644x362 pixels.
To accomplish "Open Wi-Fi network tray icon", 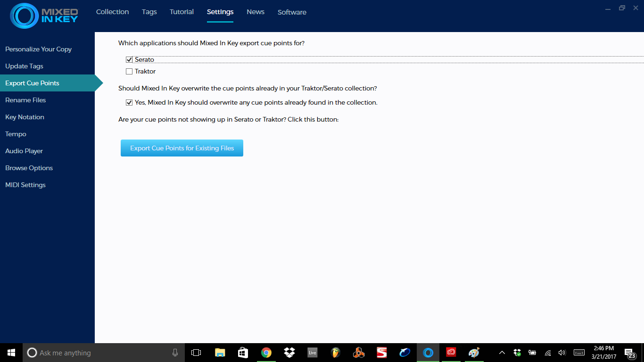I will 548,353.
